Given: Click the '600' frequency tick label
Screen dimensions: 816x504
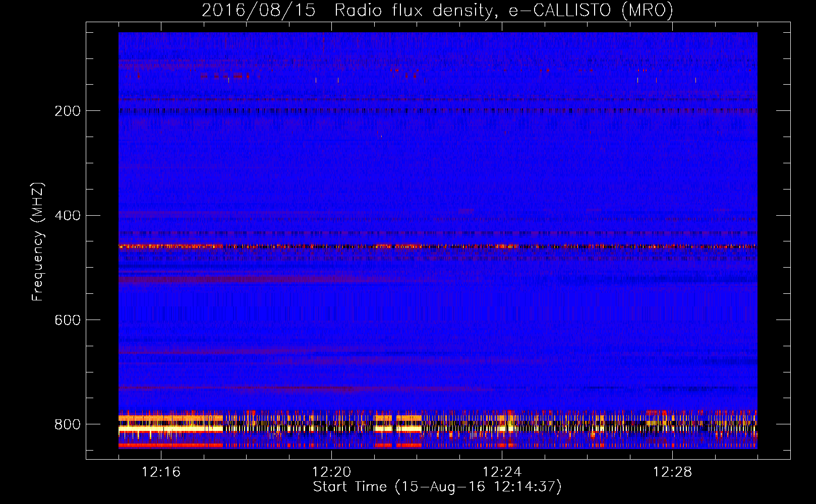Looking at the screenshot, I should click(x=68, y=321).
